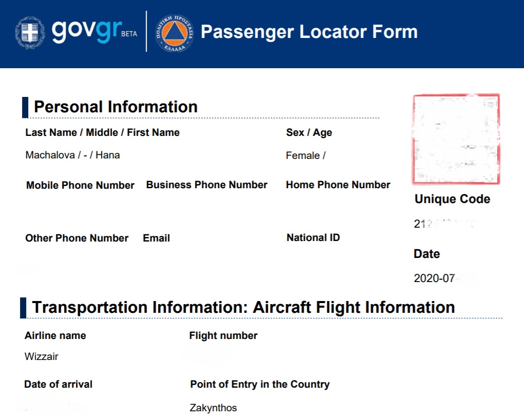Click the Unique Code value starting 21
524x420 pixels.
[444, 224]
